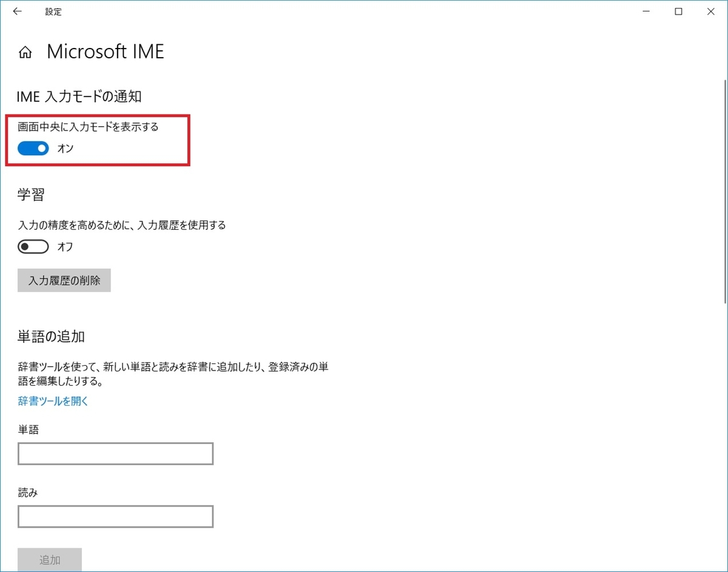The height and width of the screenshot is (572, 728).
Task: Click the 入力履歴の削除 button
Action: 64,281
